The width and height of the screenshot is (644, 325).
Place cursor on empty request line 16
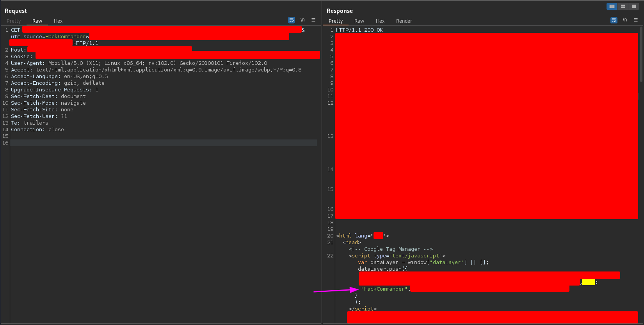(x=164, y=143)
